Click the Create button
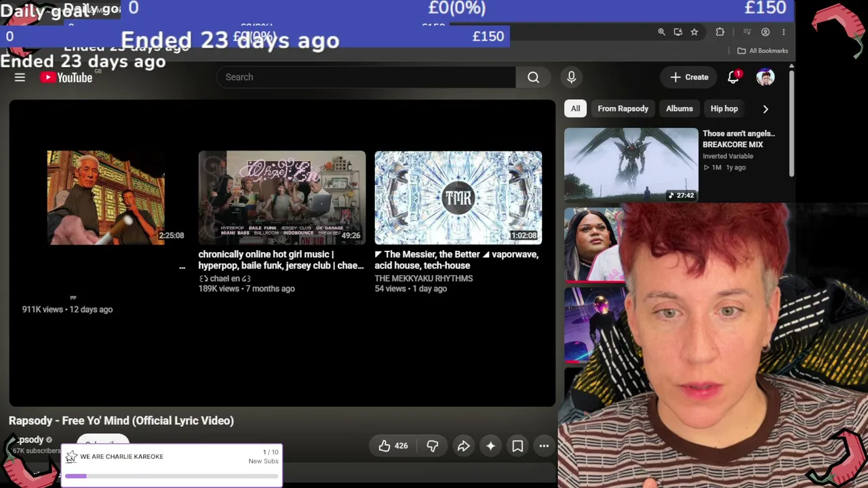Screen dimensions: 868x488 [x=689, y=77]
